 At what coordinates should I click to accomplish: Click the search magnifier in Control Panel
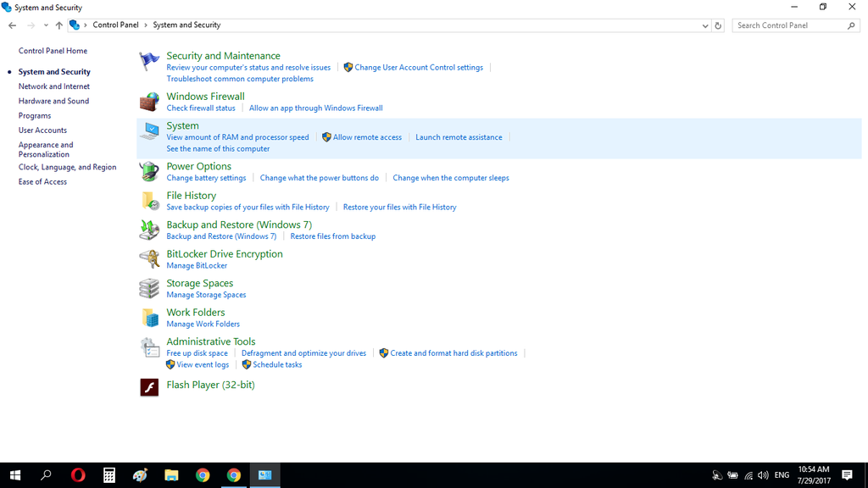pos(851,25)
